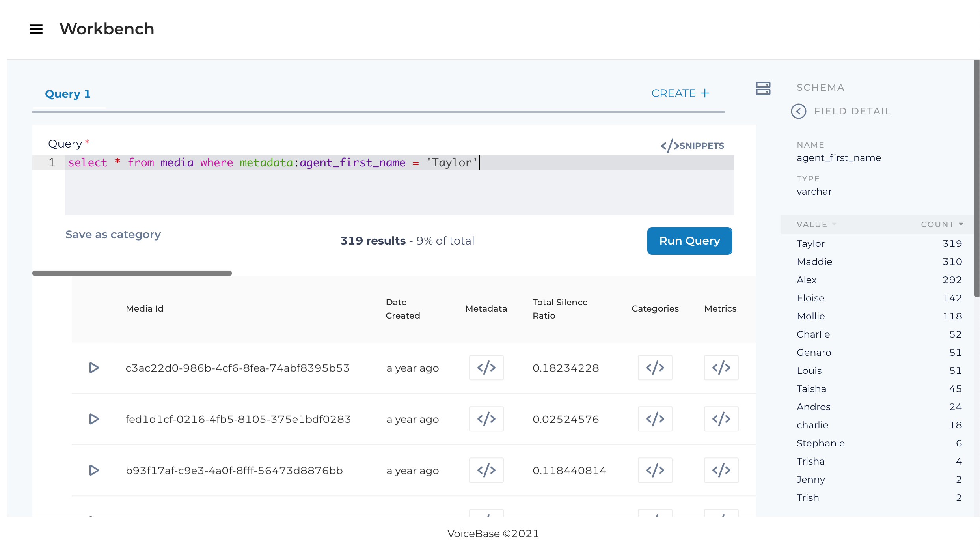Select the Query 1 tab
This screenshot has height=549, width=980.
click(68, 94)
